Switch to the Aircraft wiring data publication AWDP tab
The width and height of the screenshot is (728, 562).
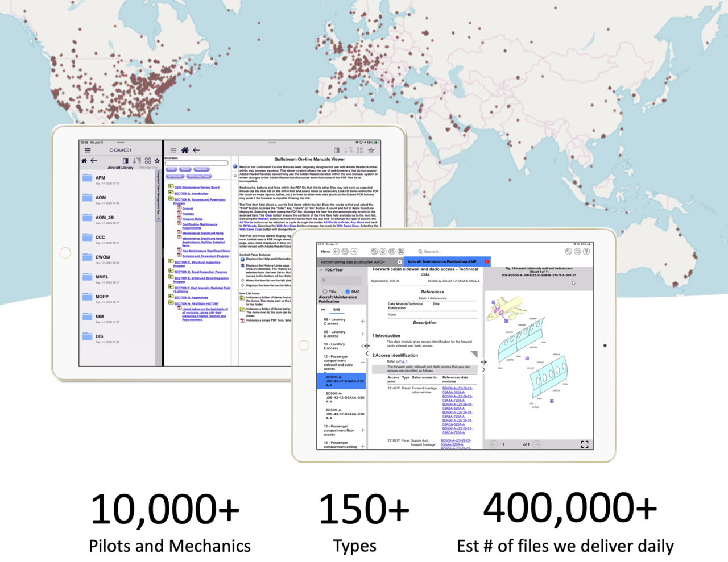click(353, 261)
